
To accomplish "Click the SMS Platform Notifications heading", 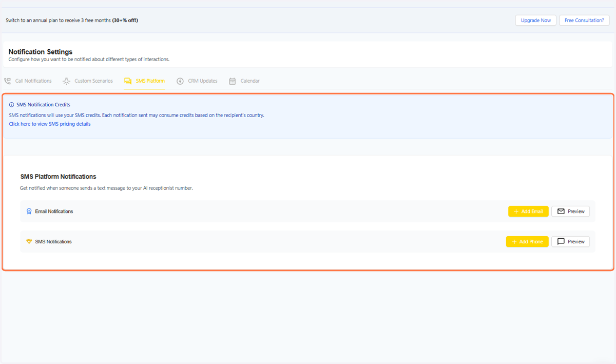I will pos(58,177).
